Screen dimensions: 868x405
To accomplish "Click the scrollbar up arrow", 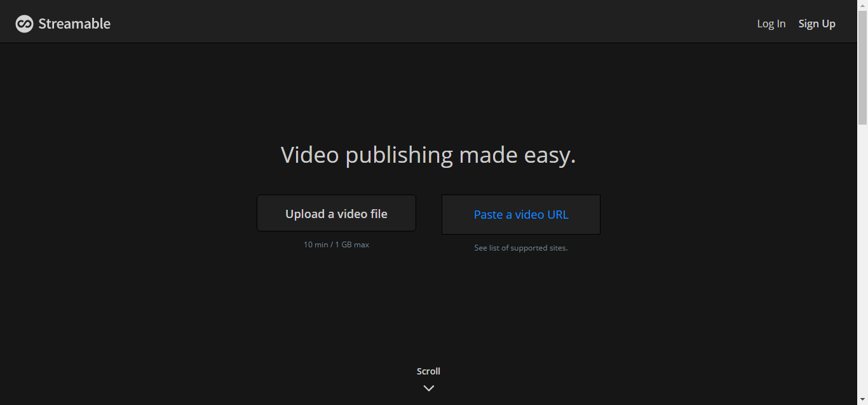I will tap(862, 5).
